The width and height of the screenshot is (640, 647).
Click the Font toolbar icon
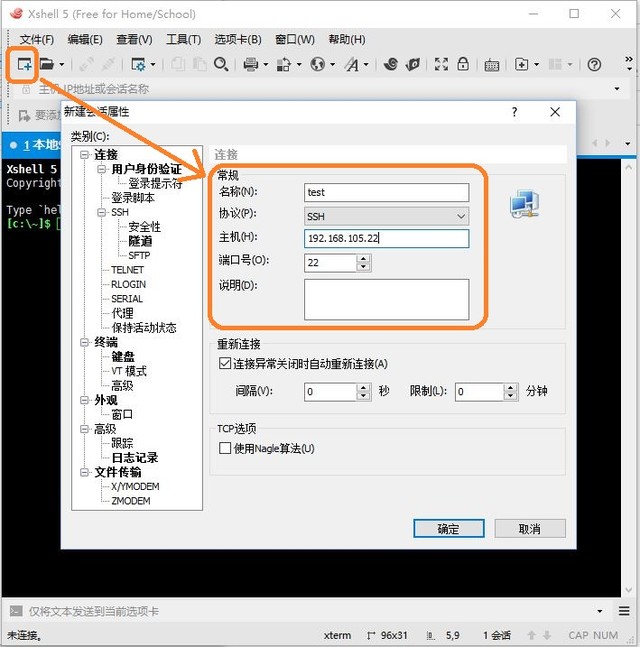click(352, 64)
